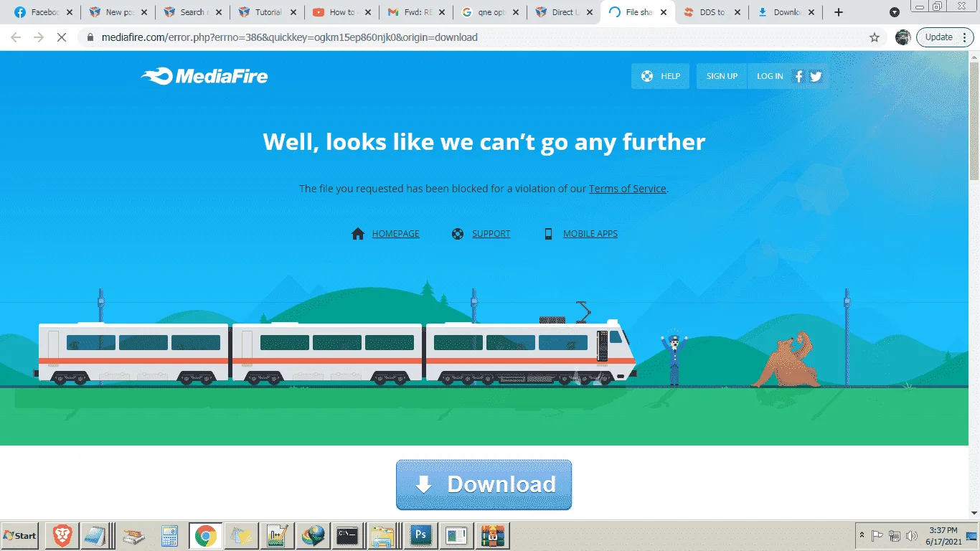Switch to the Tutorial tab
This screenshot has width=980, height=551.
(x=265, y=12)
